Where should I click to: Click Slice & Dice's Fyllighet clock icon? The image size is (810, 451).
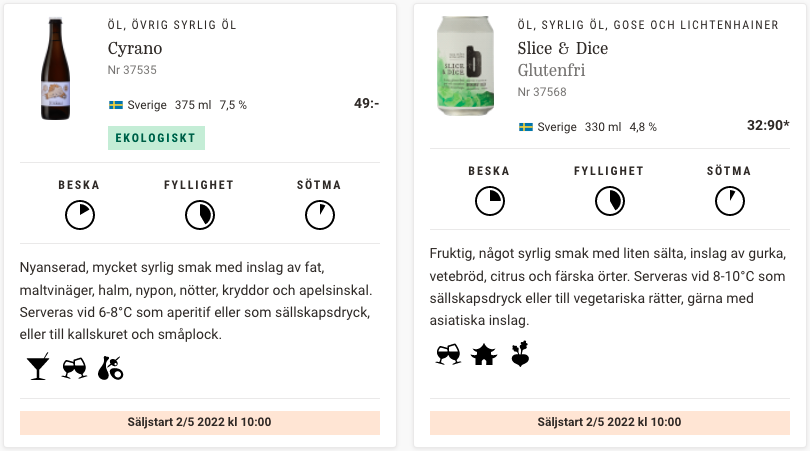coord(610,201)
